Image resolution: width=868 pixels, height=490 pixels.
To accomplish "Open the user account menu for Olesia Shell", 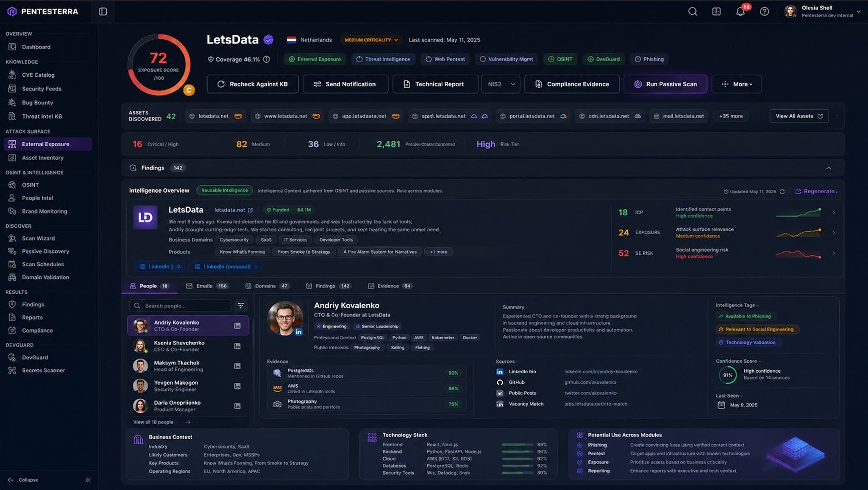I will (x=822, y=11).
